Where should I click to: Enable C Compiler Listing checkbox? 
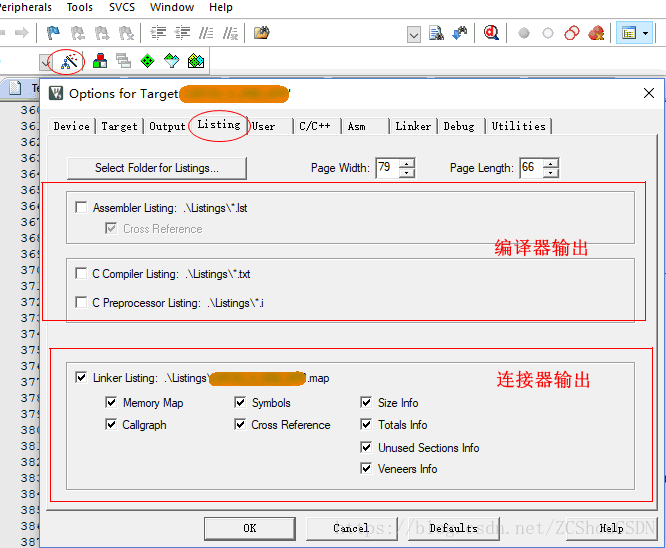[81, 274]
